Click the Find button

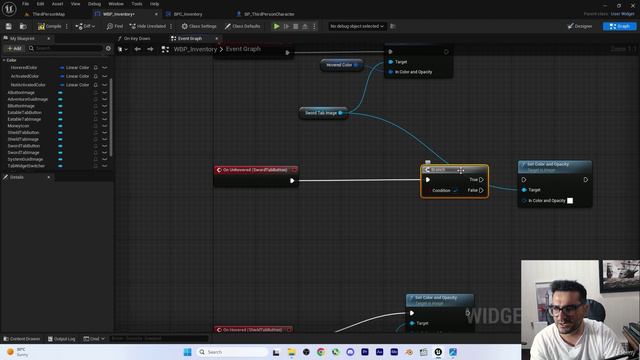click(115, 26)
